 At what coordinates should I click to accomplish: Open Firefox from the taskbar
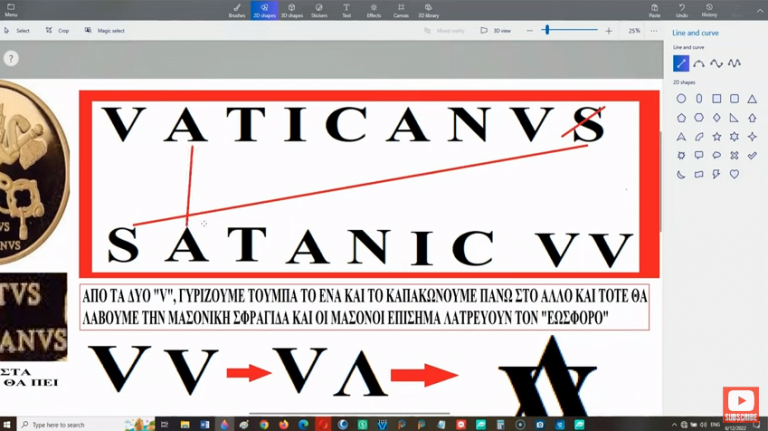pyautogui.click(x=284, y=424)
